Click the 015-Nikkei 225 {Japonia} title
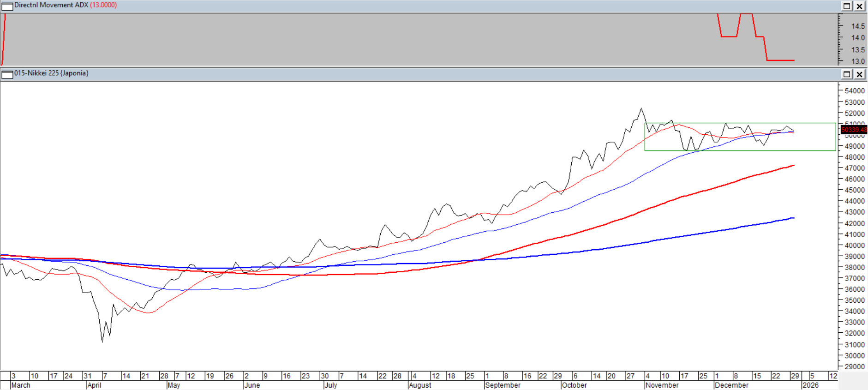This screenshot has width=868, height=390. pos(51,73)
